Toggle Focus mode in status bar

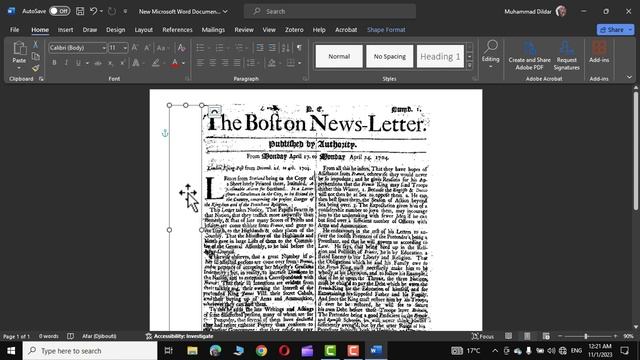pyautogui.click(x=483, y=336)
